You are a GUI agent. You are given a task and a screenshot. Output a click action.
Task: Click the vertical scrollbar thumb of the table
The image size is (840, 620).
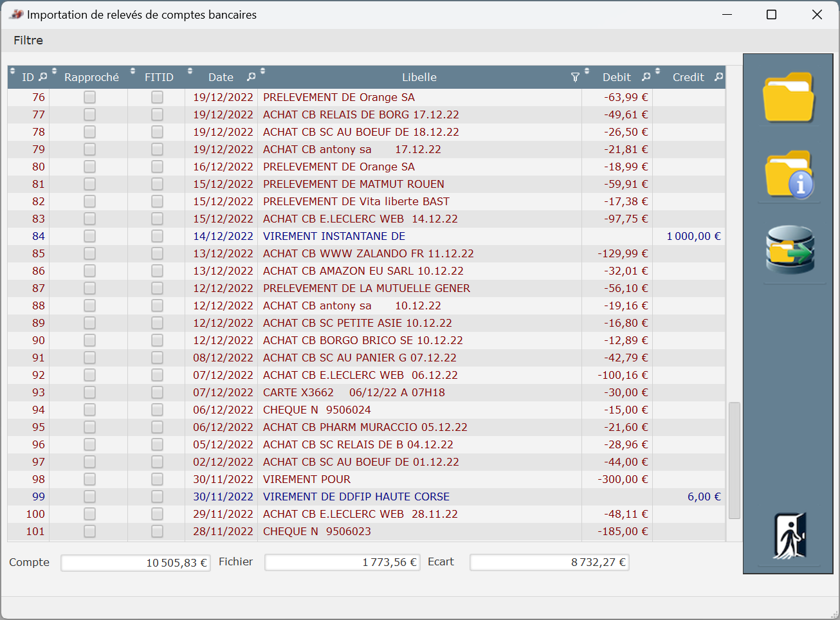[x=734, y=460]
